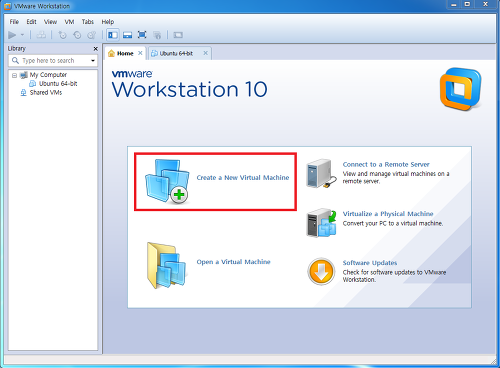Close the Library panel
The height and width of the screenshot is (368, 500).
(96, 49)
